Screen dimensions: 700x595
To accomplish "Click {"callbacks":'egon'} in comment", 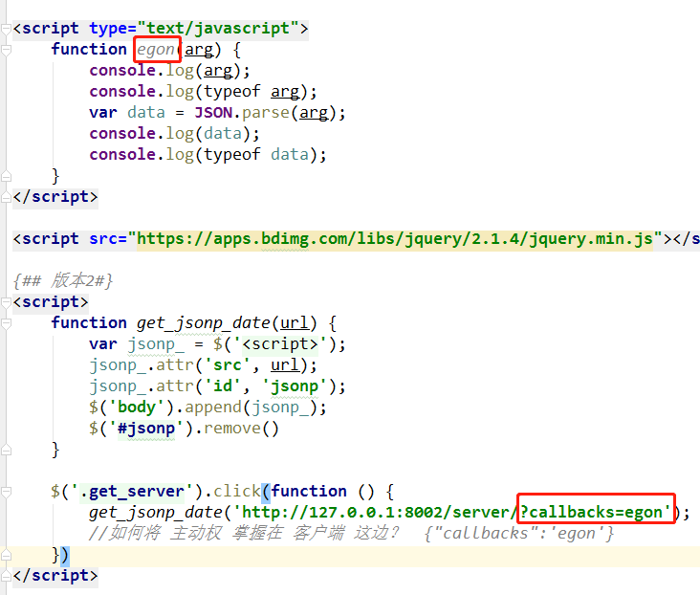I will pos(518,534).
